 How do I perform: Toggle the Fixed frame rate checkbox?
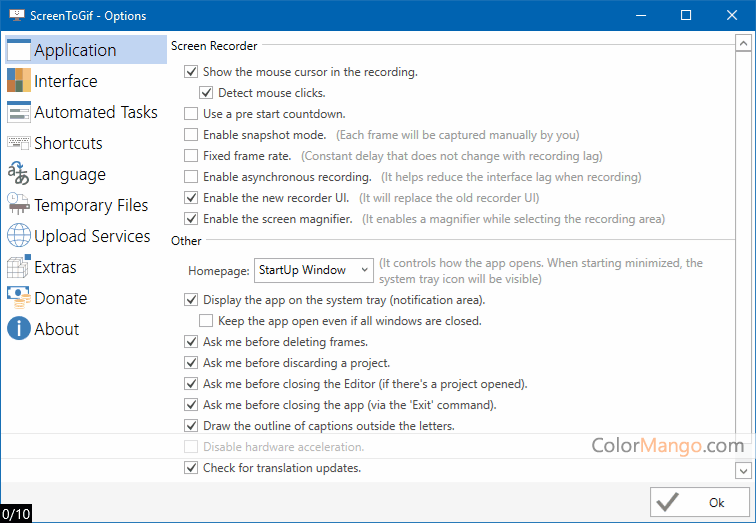(191, 156)
